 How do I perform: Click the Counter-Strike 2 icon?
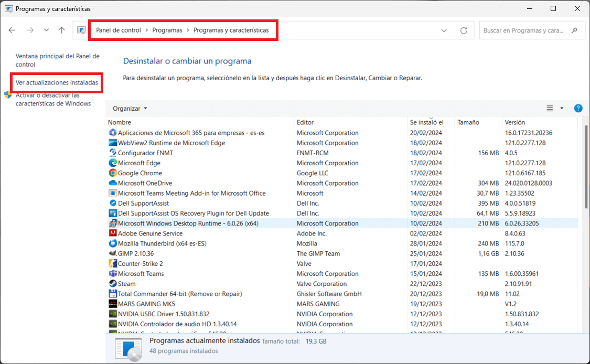pos(113,263)
